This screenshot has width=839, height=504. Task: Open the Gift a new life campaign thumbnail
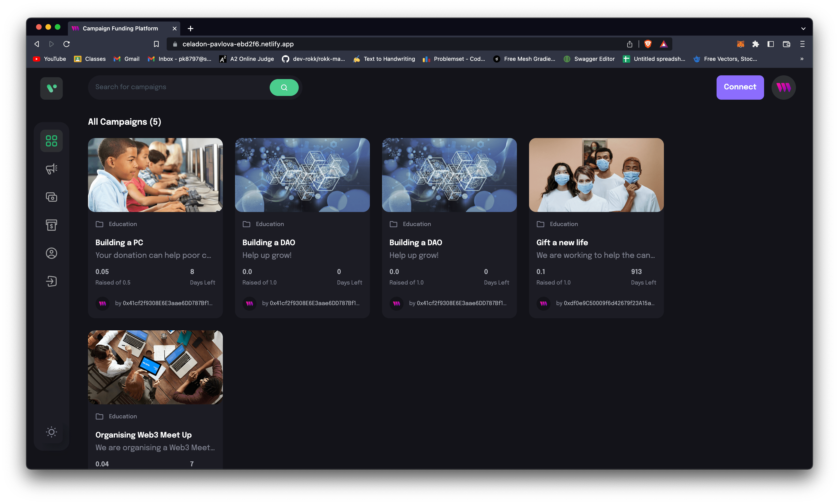596,175
